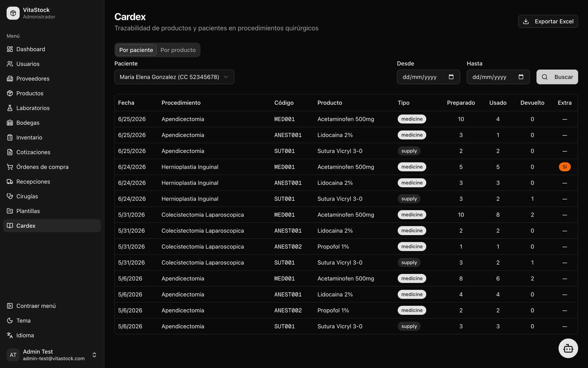
Task: Open the Desde calendar picker icon
Action: [451, 77]
